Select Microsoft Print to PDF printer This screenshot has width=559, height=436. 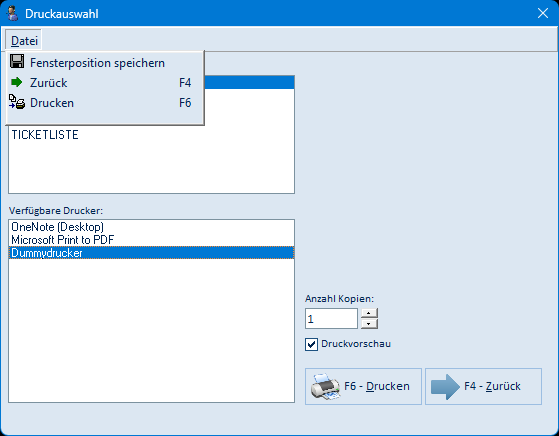click(151, 240)
